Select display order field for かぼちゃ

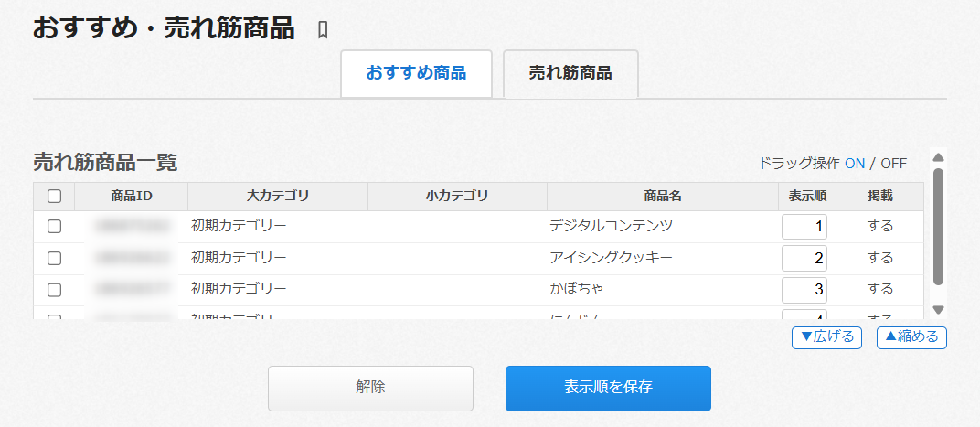click(804, 290)
